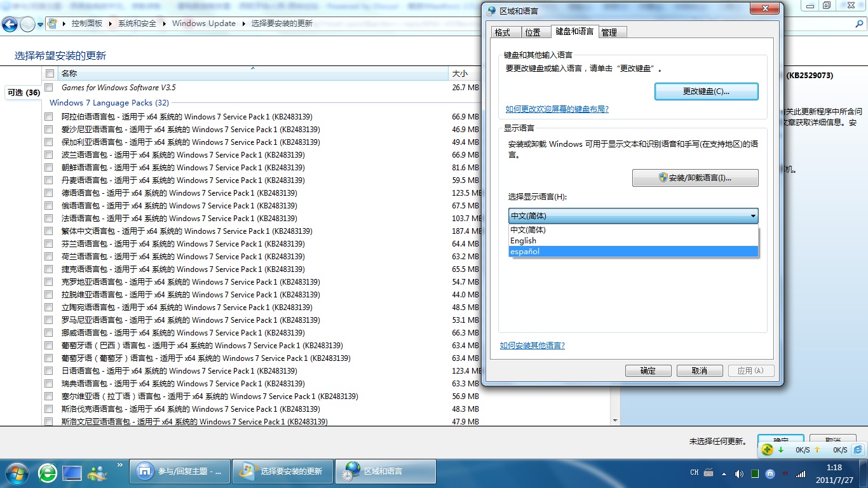Switch to the 管理 tab

609,32
